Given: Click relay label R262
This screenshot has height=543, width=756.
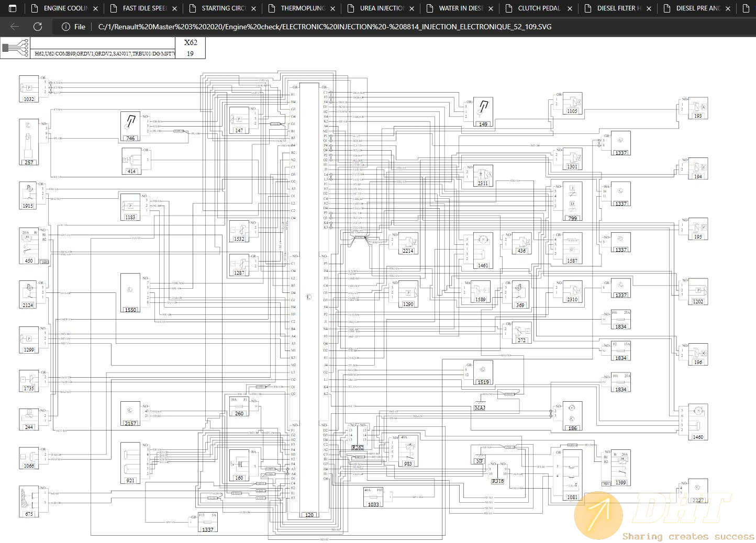Looking at the screenshot, I should [x=358, y=448].
